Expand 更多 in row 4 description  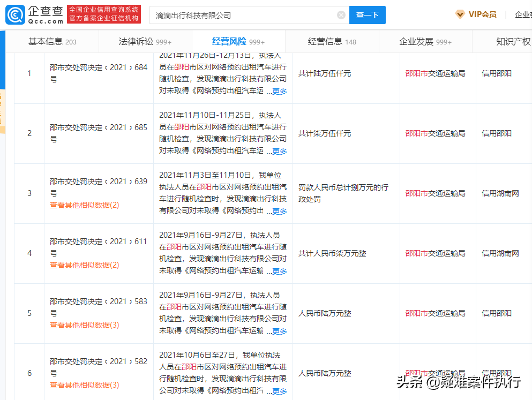point(280,271)
